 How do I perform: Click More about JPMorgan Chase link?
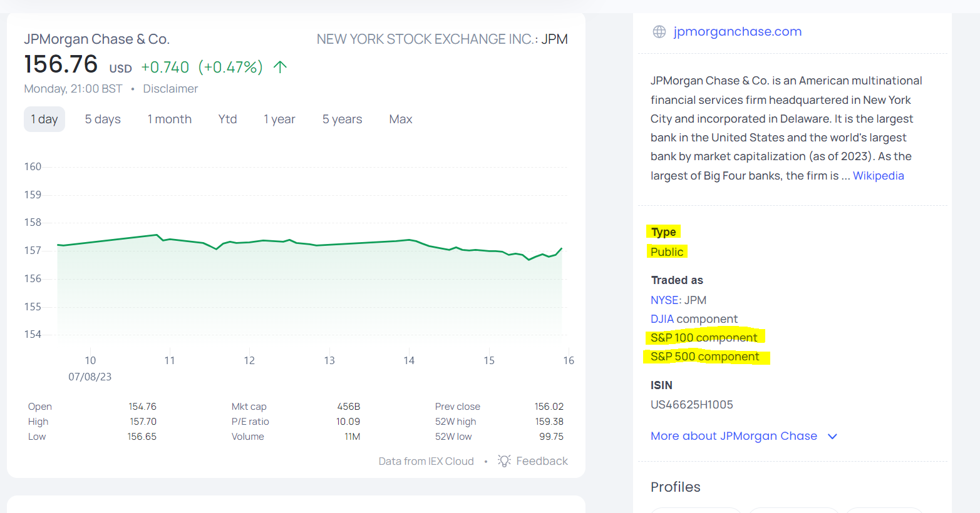(x=734, y=436)
